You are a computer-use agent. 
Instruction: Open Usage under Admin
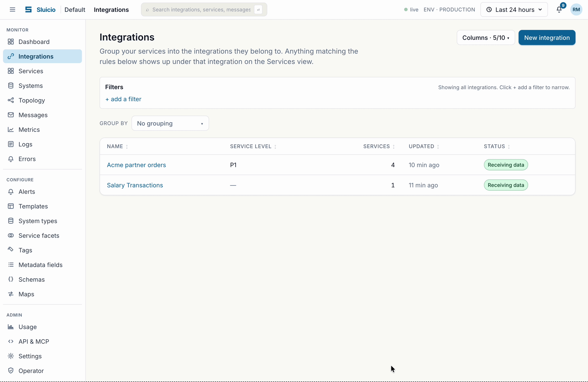pos(42,327)
